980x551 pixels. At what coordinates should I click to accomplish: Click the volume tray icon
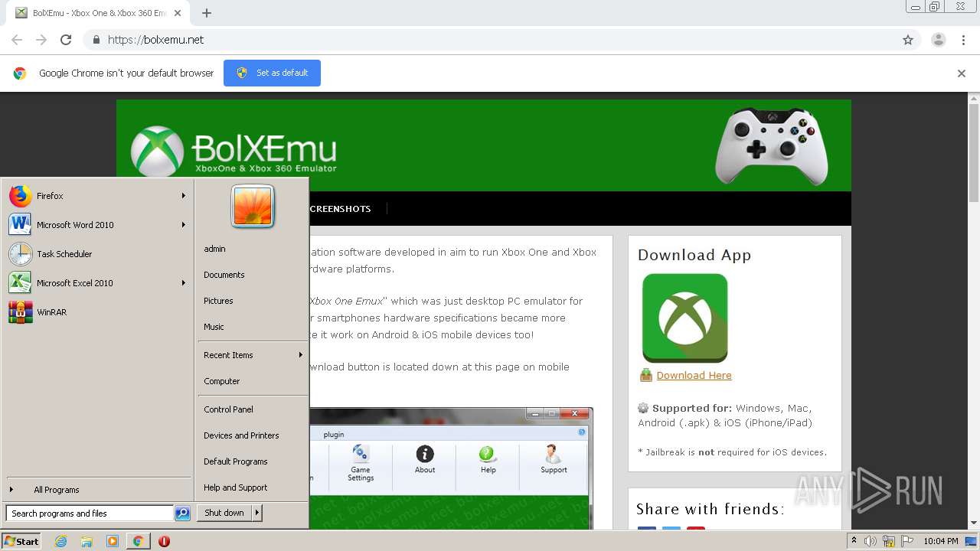(x=871, y=541)
